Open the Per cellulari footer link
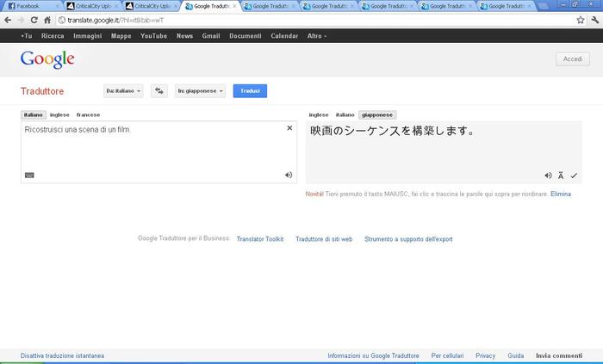This screenshot has width=603, height=364. 447,355
